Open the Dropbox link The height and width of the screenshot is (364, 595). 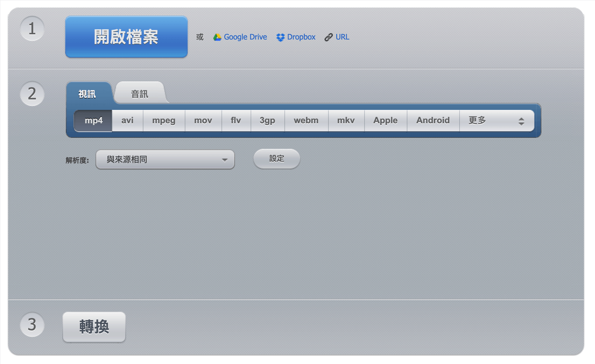[301, 37]
